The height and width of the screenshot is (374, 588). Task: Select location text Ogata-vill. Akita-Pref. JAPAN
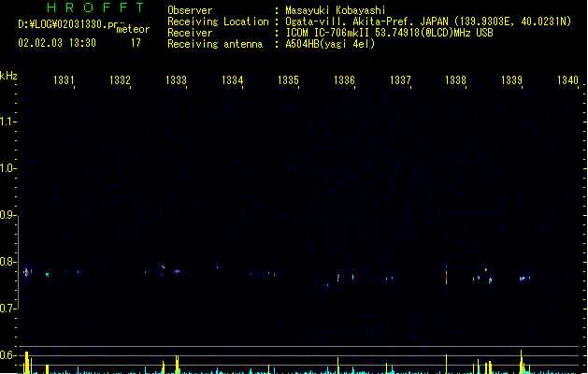tap(366, 22)
